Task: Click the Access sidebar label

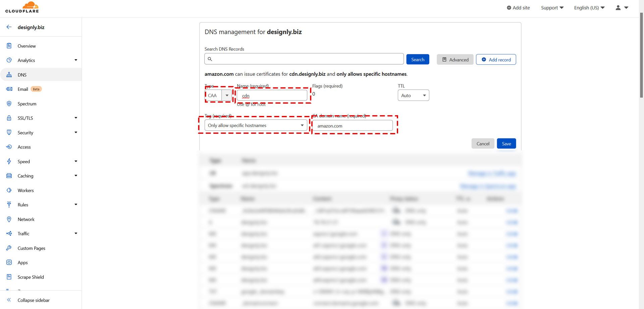Action: 24,147
